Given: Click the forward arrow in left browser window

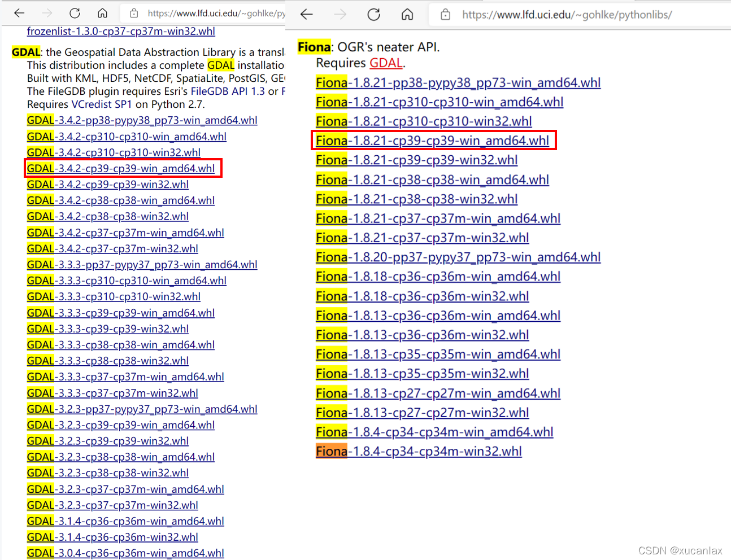Looking at the screenshot, I should click(47, 13).
